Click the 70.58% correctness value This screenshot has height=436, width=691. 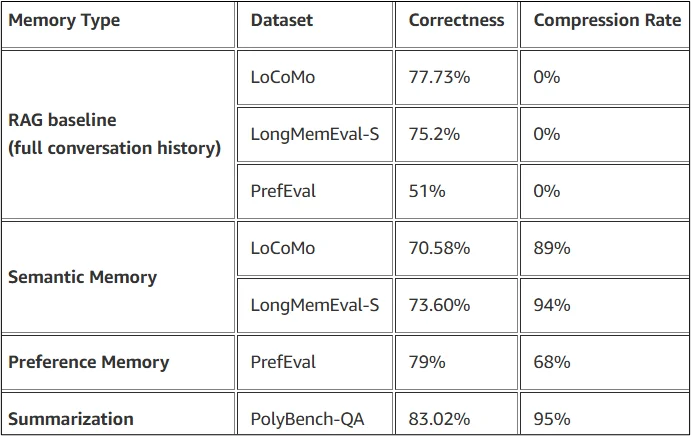(x=440, y=248)
